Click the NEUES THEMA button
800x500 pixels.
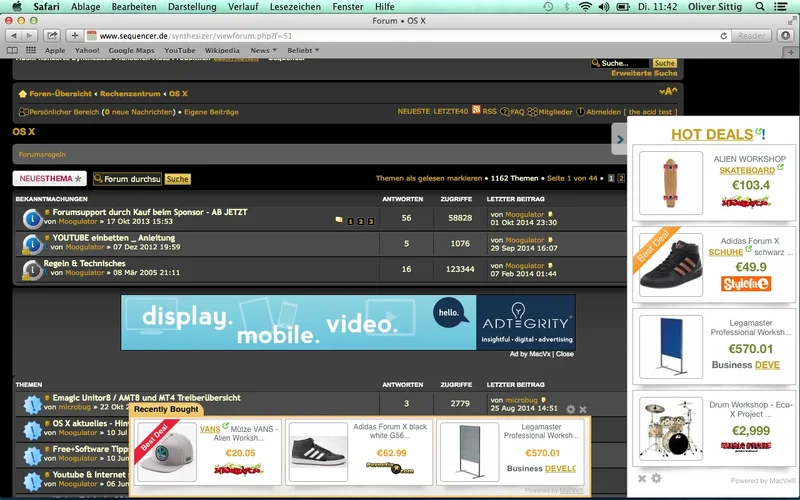click(x=49, y=179)
